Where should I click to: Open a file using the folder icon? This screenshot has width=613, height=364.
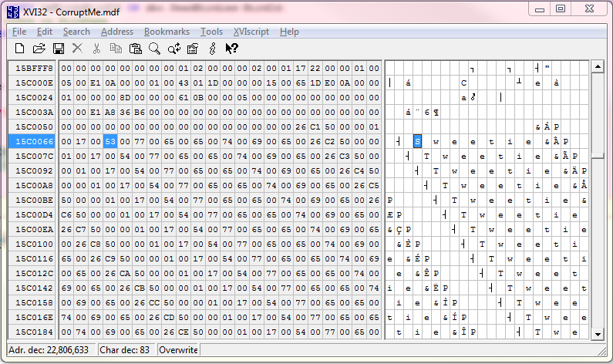[x=39, y=49]
